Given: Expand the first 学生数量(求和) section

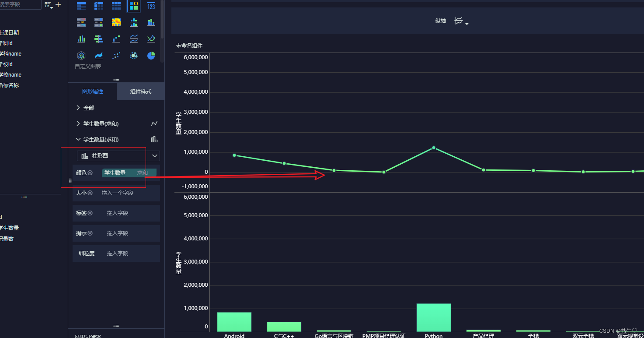Looking at the screenshot, I should (x=78, y=124).
